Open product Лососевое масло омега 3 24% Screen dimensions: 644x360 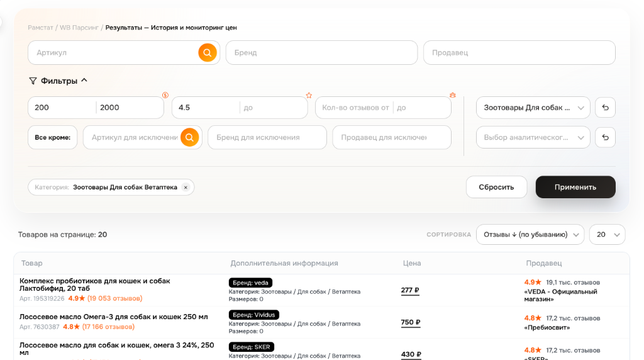pyautogui.click(x=116, y=349)
